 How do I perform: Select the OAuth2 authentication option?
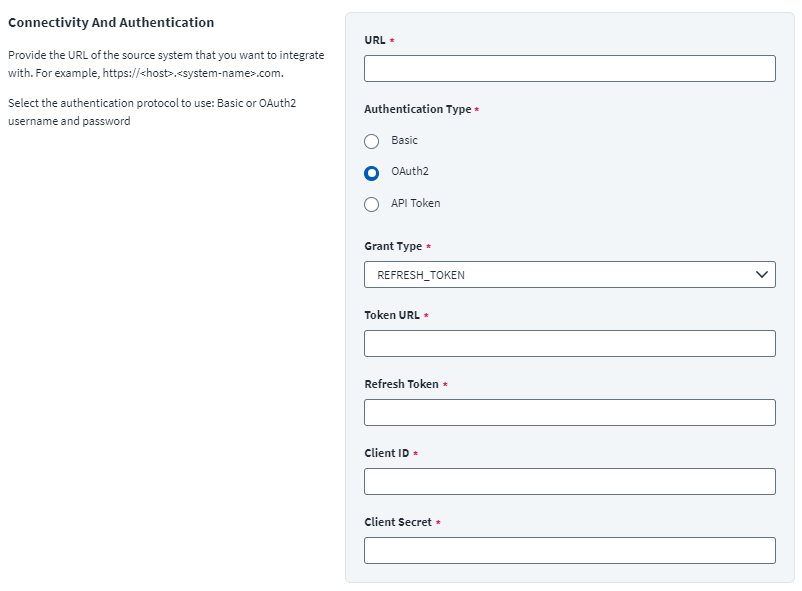coord(372,172)
